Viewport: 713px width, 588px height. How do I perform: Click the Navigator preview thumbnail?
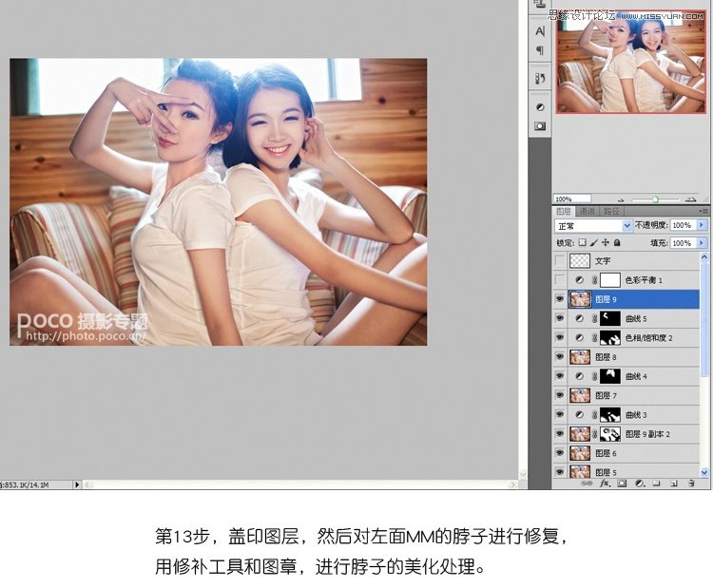630,62
